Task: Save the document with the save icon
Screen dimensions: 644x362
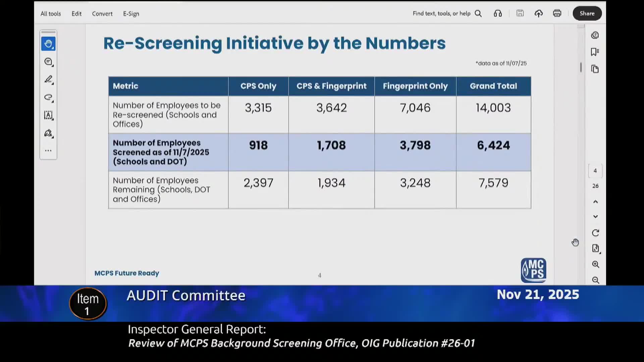Action: (520, 13)
